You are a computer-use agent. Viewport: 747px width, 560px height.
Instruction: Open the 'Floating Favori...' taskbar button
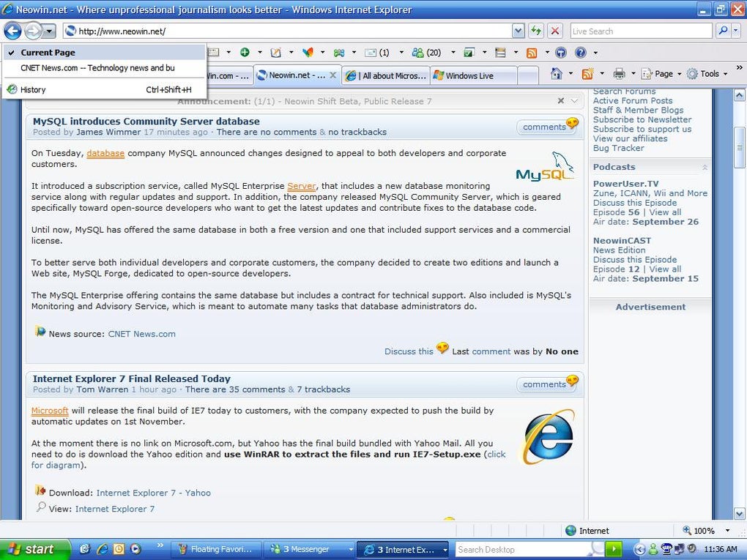[x=215, y=549]
